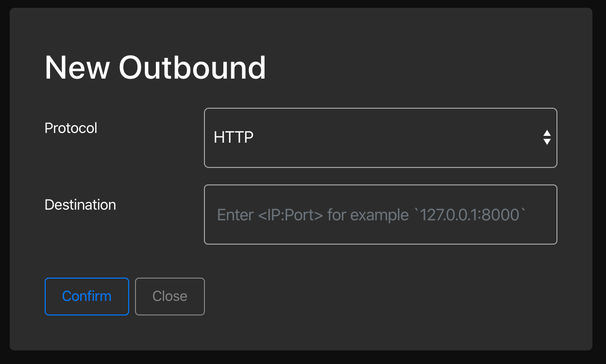Close the New Outbound dialog
This screenshot has height=364, width=606.
coord(169,297)
